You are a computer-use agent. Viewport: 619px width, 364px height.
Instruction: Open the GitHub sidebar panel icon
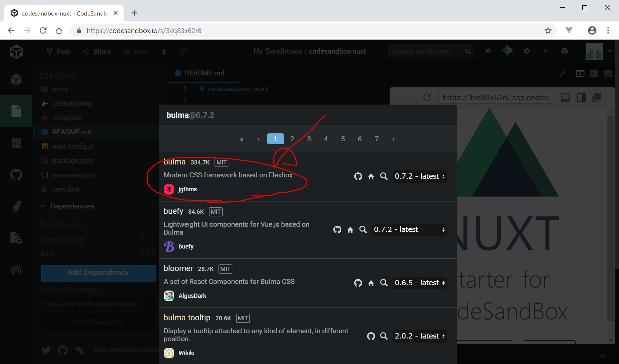click(x=16, y=175)
